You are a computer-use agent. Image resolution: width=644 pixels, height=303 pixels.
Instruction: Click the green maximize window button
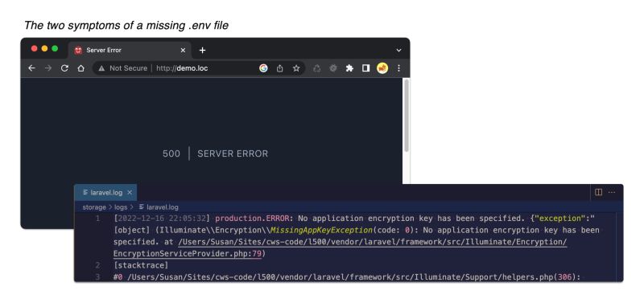click(x=55, y=48)
